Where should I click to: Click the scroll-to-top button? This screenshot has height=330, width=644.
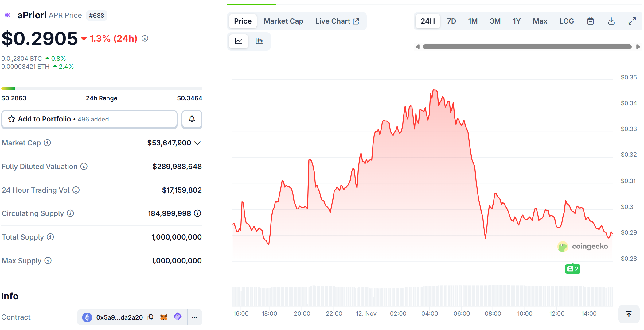click(629, 314)
